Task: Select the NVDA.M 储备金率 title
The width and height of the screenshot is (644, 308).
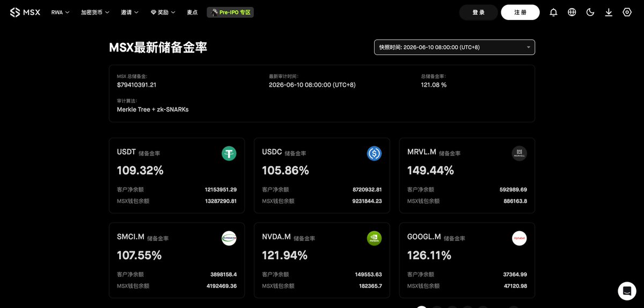Action: point(288,238)
